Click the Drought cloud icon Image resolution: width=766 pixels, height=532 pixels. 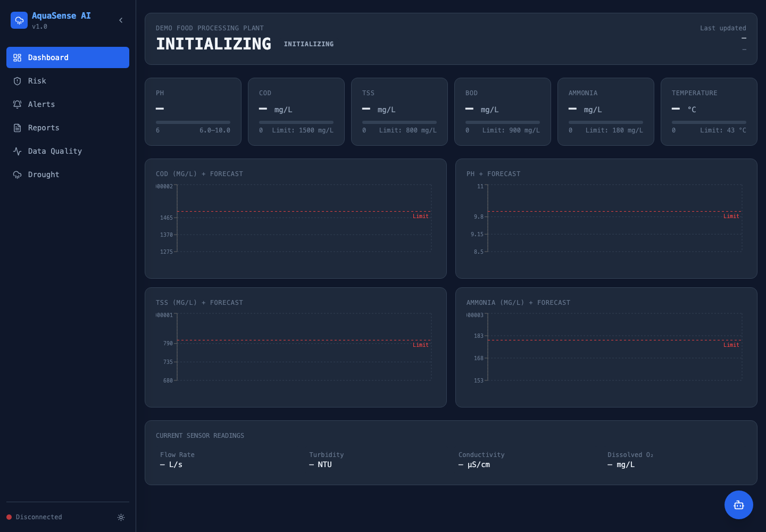[17, 174]
